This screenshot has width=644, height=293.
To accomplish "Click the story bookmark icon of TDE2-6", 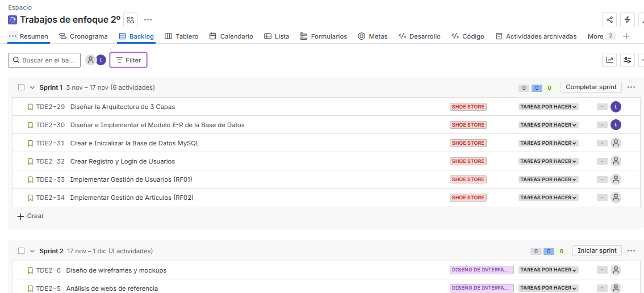I will pos(31,270).
